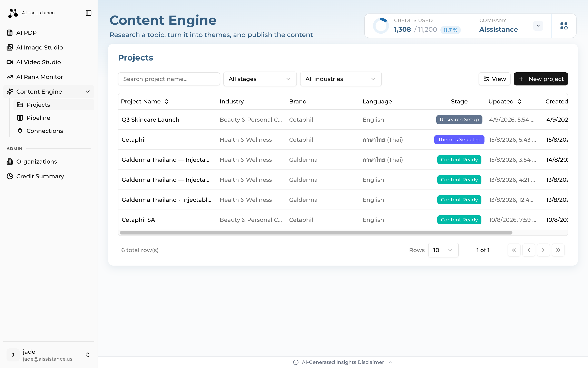Go to previous page chevron button

pos(529,250)
